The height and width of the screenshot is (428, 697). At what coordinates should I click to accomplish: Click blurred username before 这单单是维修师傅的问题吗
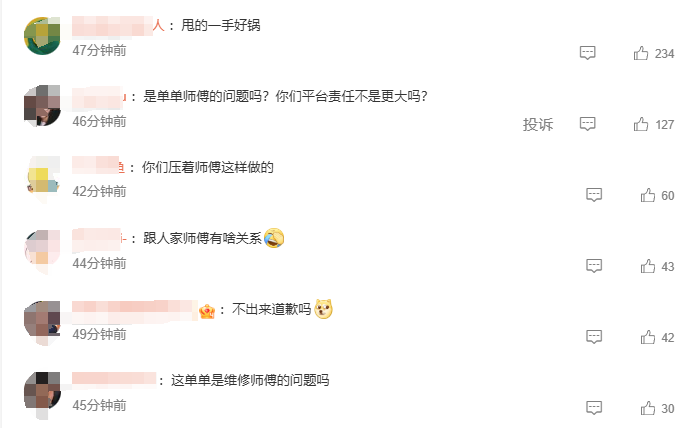(114, 379)
